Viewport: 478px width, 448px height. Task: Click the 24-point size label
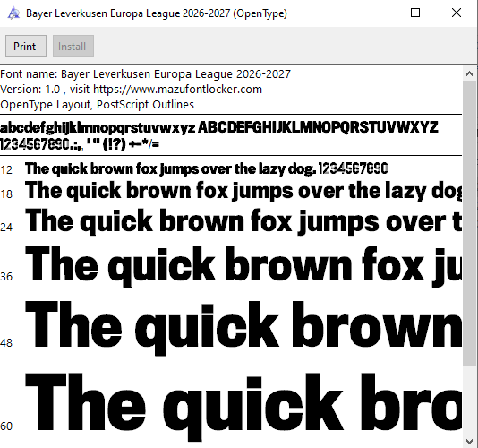(x=6, y=228)
